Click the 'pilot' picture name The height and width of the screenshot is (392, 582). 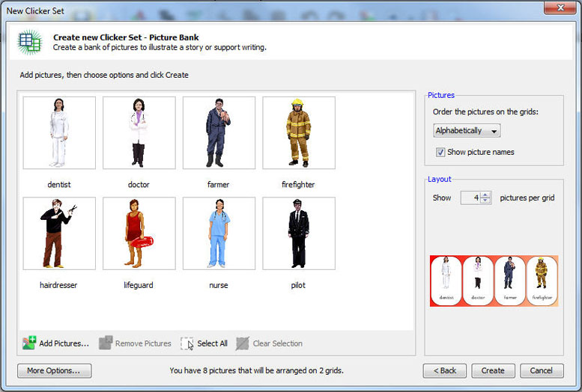click(298, 285)
